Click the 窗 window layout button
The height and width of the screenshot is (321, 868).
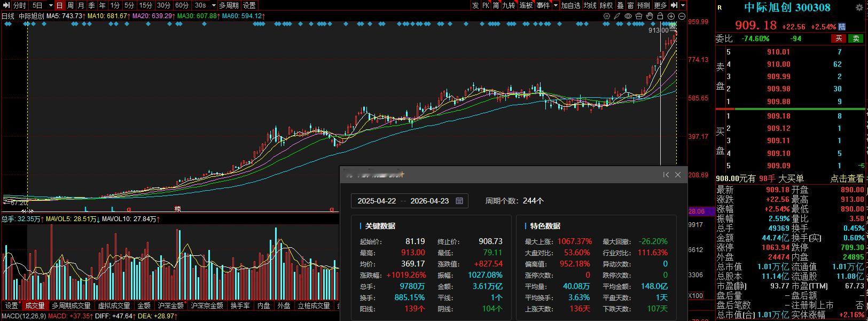tap(630, 5)
